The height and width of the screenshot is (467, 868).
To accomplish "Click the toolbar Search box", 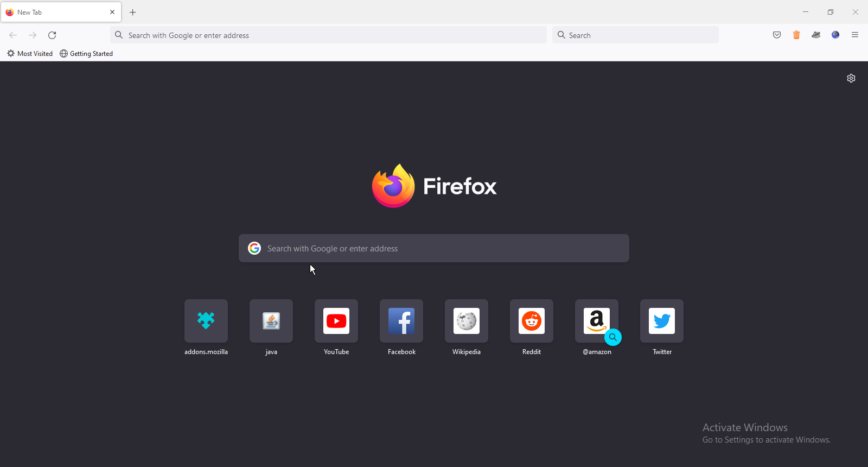I will (635, 35).
